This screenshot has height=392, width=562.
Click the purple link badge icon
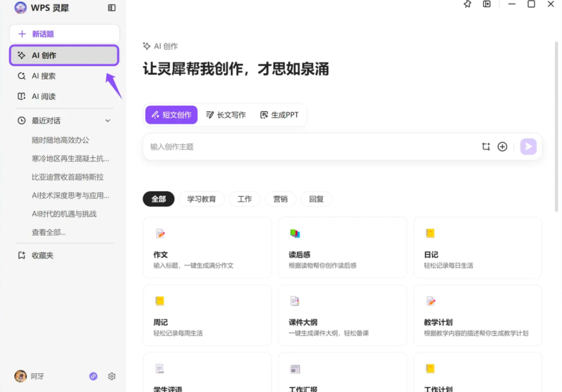point(93,376)
